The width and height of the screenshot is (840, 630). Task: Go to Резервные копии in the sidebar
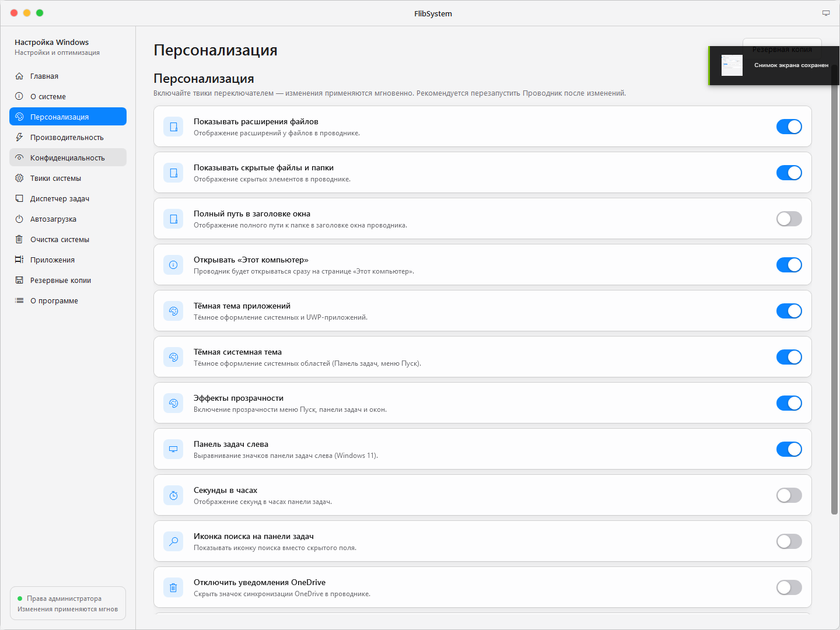click(68, 280)
